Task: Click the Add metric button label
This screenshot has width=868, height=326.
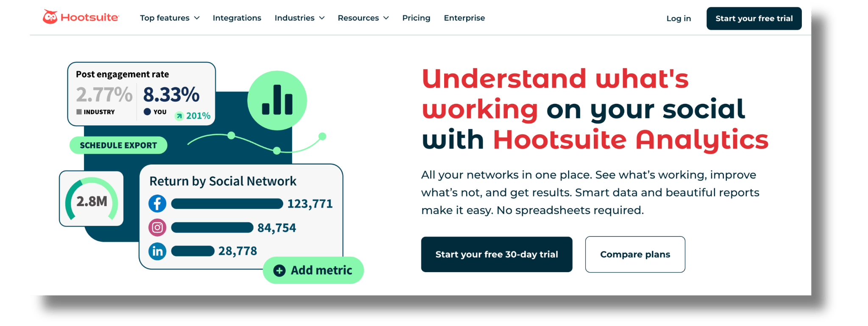Action: coord(321,270)
